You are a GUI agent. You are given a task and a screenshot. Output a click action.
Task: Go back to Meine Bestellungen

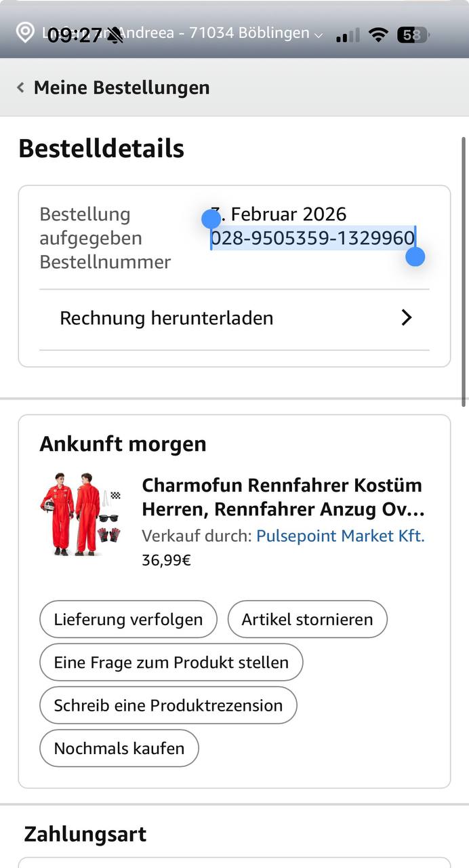(121, 87)
